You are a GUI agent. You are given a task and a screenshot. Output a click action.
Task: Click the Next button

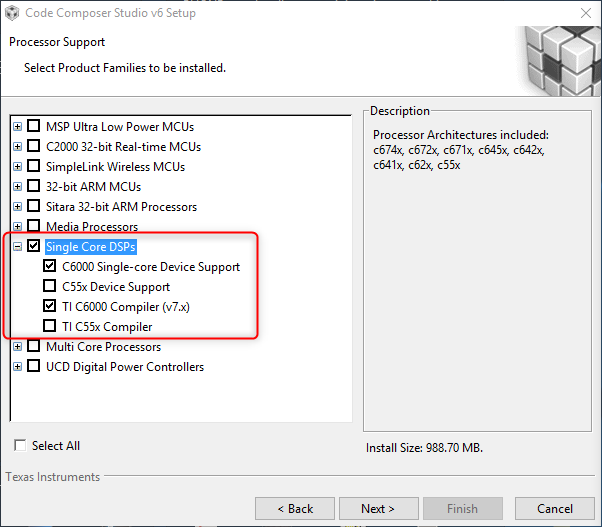coord(379,509)
